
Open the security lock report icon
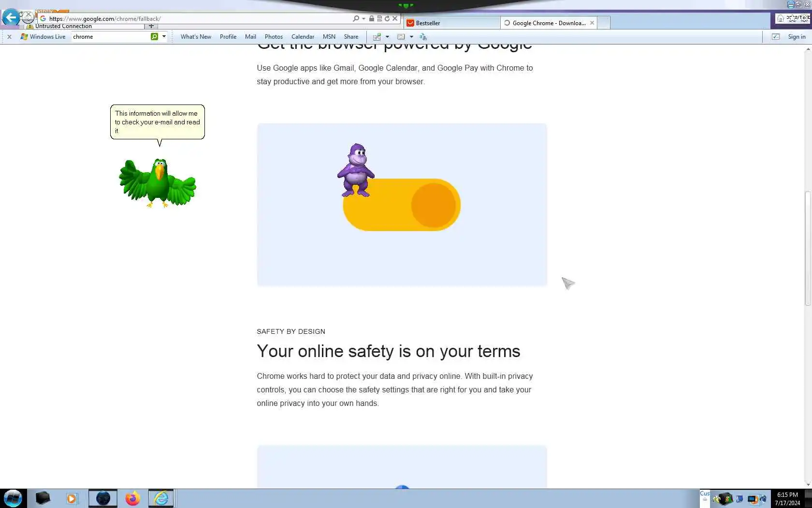(371, 18)
